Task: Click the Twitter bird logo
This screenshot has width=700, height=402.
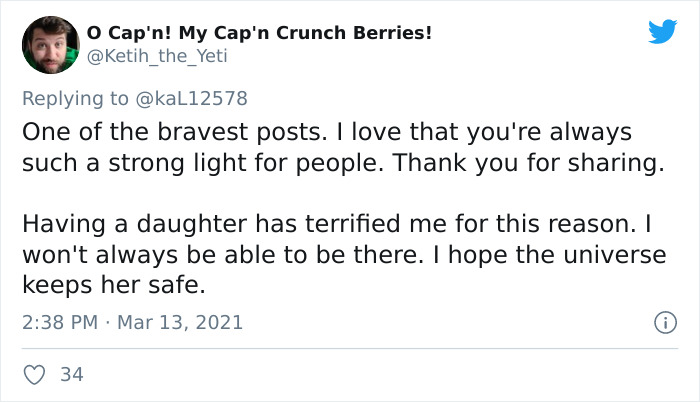Action: (x=662, y=32)
